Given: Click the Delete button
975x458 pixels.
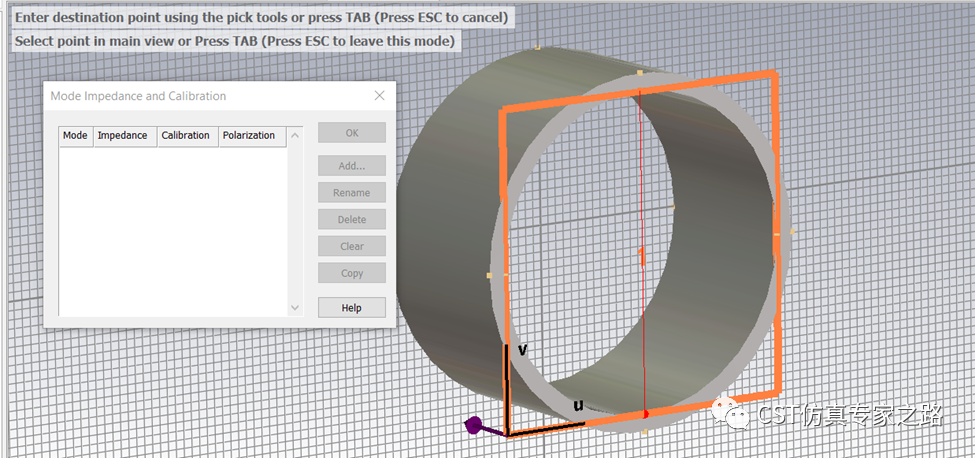Looking at the screenshot, I should [352, 219].
